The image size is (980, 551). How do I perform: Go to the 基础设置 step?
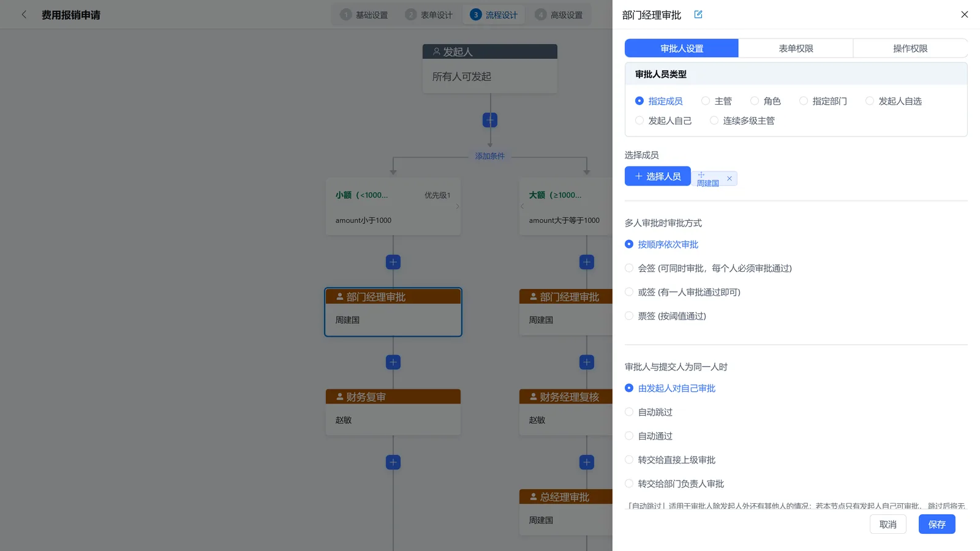364,15
